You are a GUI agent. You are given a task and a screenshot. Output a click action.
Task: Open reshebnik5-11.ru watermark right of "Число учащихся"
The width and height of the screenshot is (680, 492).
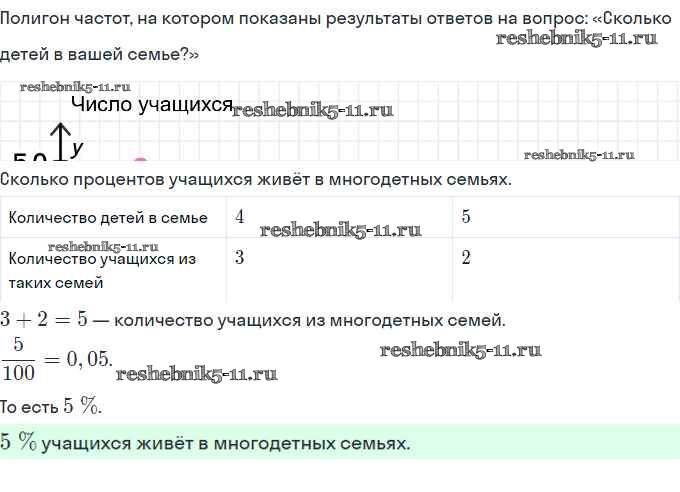tap(313, 110)
